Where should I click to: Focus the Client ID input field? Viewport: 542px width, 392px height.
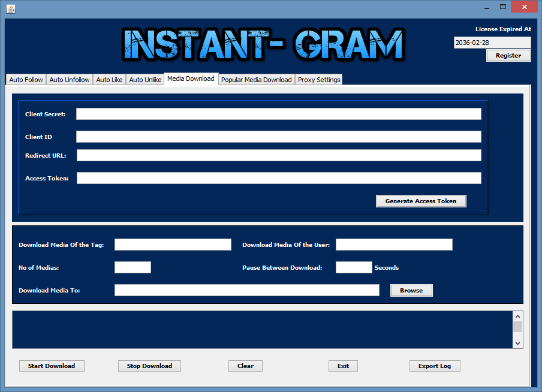pos(279,137)
